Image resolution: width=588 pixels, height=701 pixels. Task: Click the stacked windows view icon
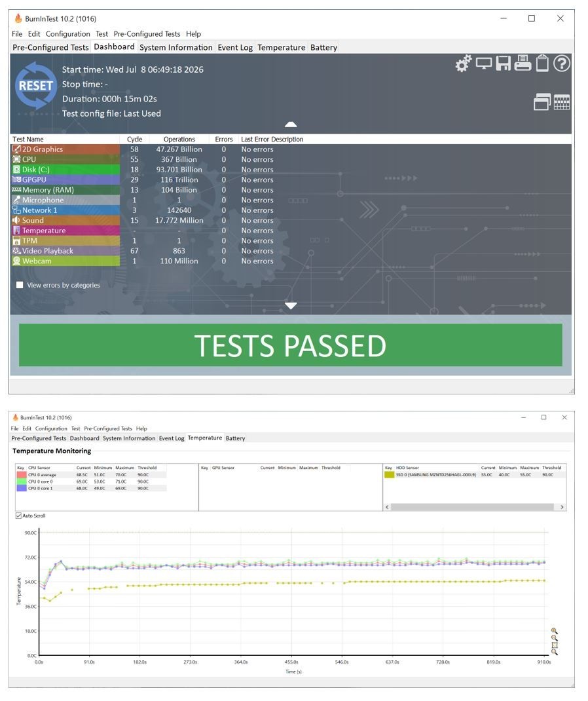[542, 102]
